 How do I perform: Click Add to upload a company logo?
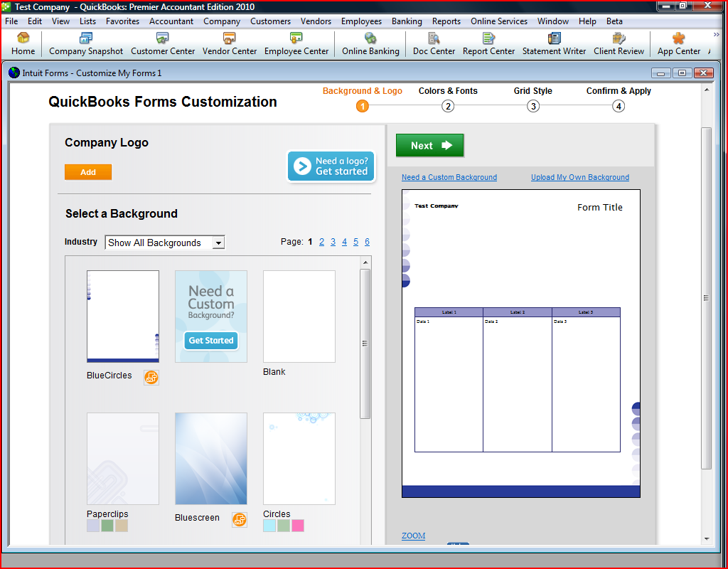(88, 172)
